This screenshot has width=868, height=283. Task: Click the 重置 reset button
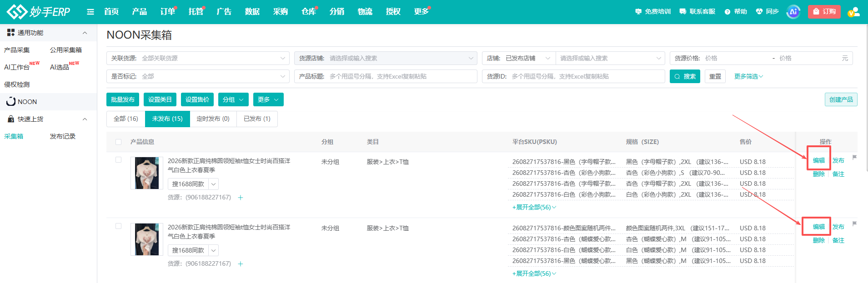(x=715, y=76)
